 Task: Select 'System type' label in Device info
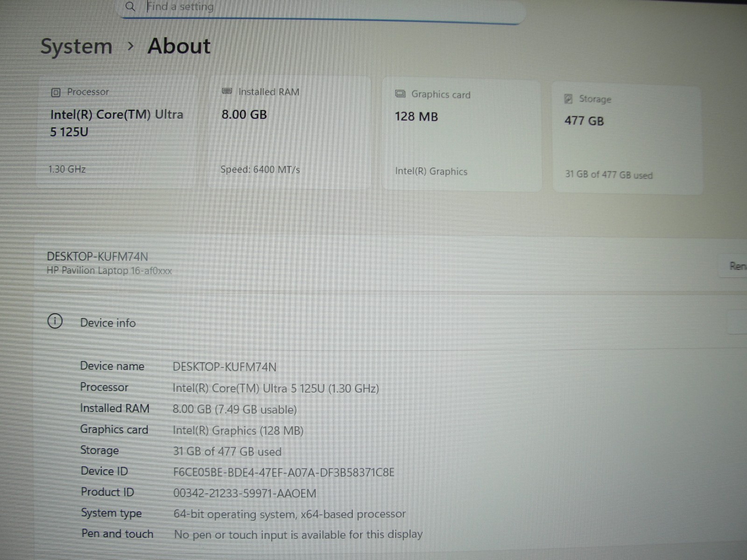(111, 513)
